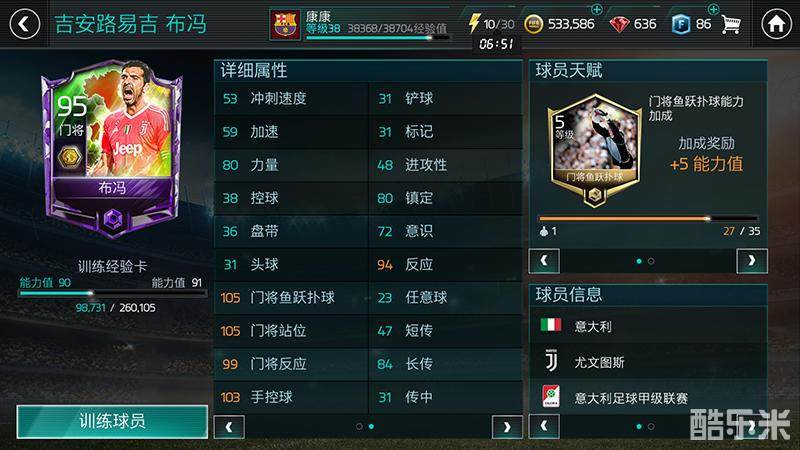Select second page dot under talent panel
This screenshot has height=450, width=800.
point(651,261)
